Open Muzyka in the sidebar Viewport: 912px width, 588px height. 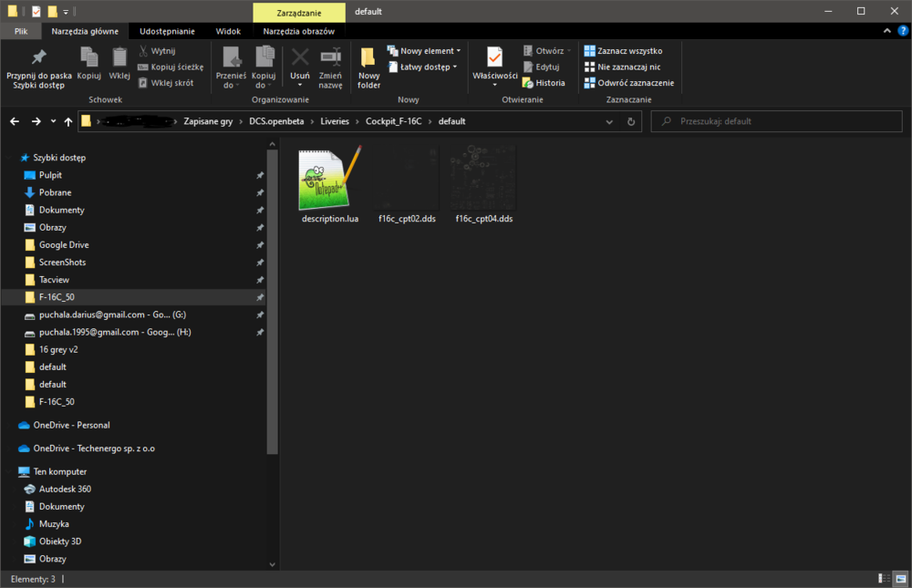(54, 524)
